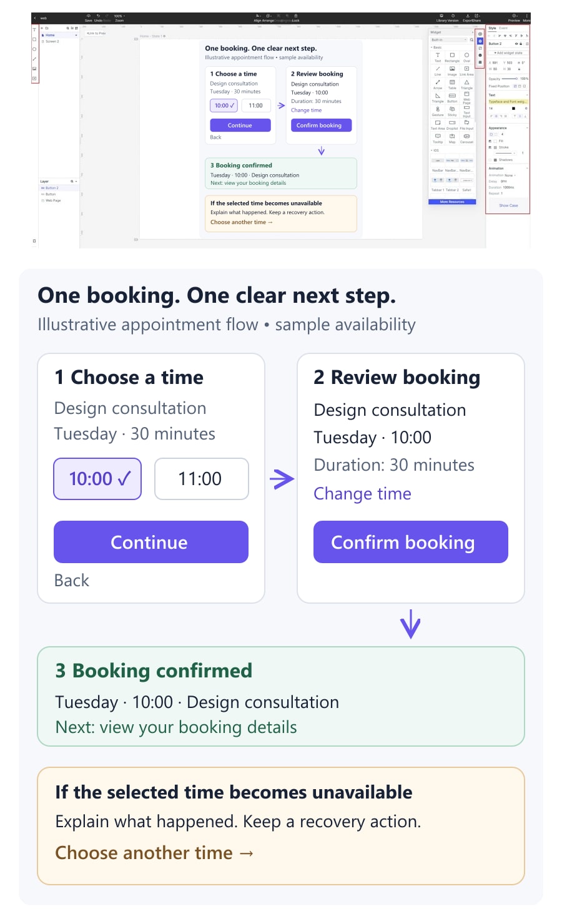Screen dimensions: 562x924
Task: Open the More menu in top bar
Action: tap(526, 17)
